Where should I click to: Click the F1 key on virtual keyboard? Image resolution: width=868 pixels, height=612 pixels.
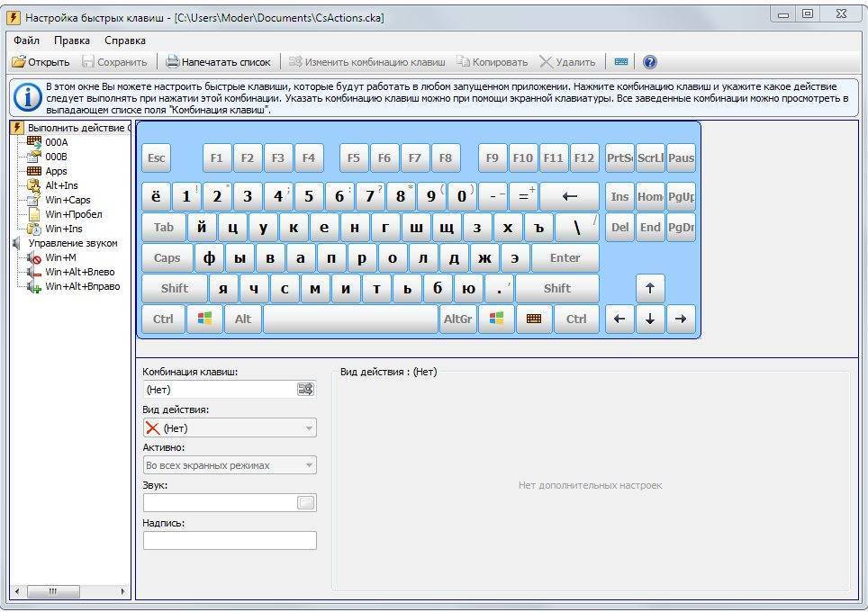coord(217,158)
